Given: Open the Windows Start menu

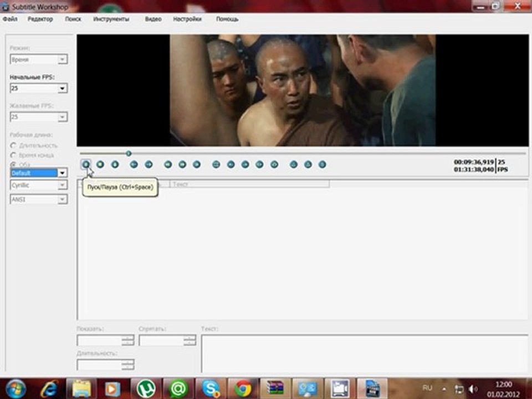Looking at the screenshot, I should pos(16,388).
